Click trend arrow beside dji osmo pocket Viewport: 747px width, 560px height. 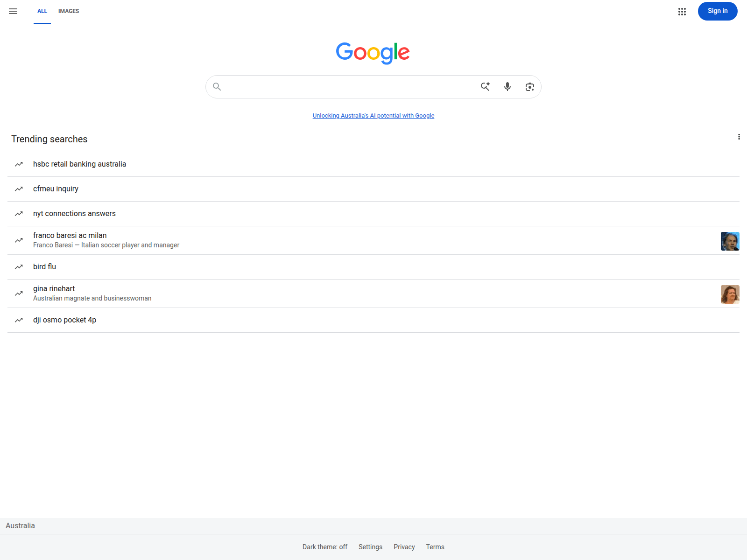[x=19, y=320]
